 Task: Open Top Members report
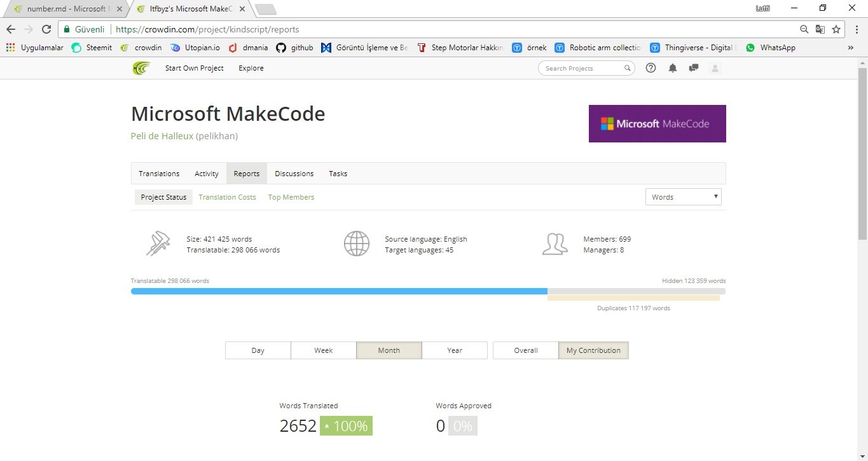tap(291, 197)
